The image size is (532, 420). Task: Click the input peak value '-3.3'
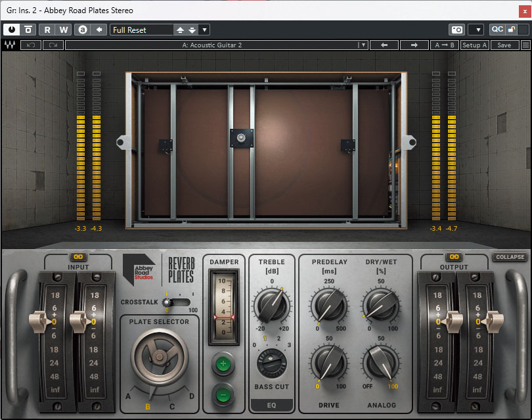pos(80,229)
